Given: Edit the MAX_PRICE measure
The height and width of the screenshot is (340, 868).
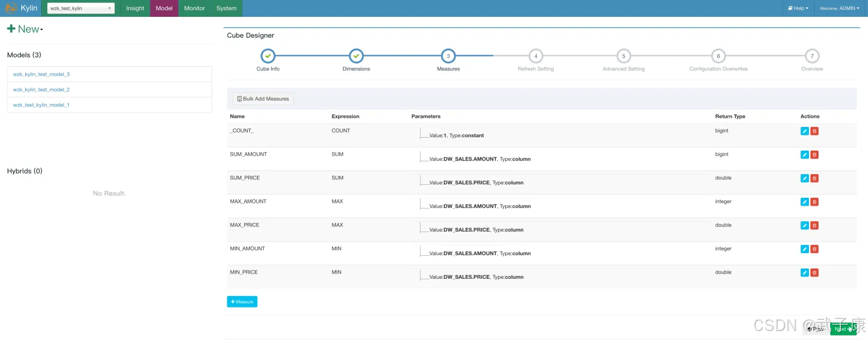Looking at the screenshot, I should coord(804,225).
